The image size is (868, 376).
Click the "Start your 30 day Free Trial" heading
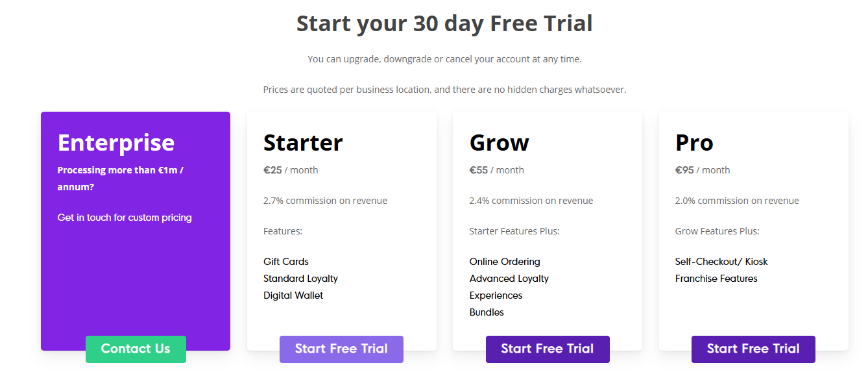tap(444, 24)
